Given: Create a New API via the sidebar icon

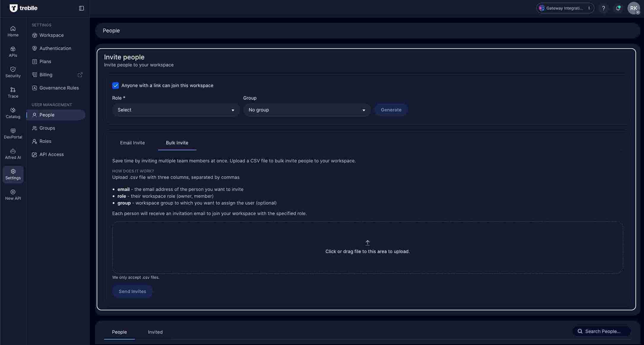Looking at the screenshot, I should tap(13, 194).
